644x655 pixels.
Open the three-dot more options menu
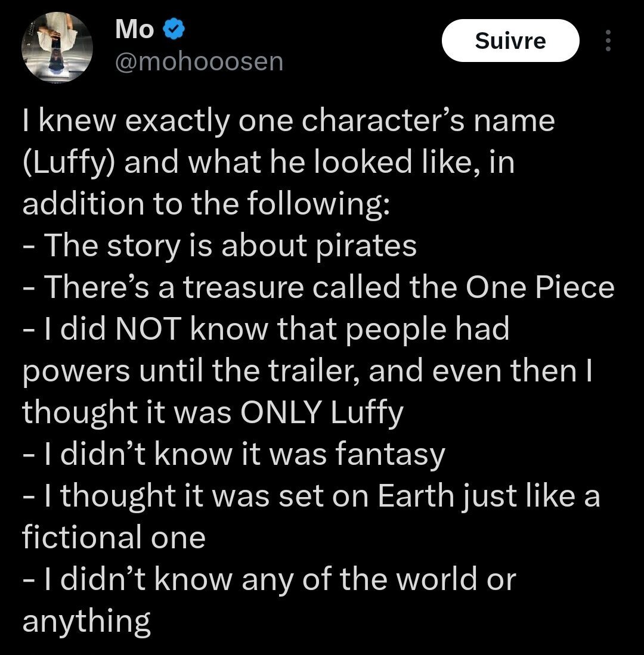[x=608, y=41]
